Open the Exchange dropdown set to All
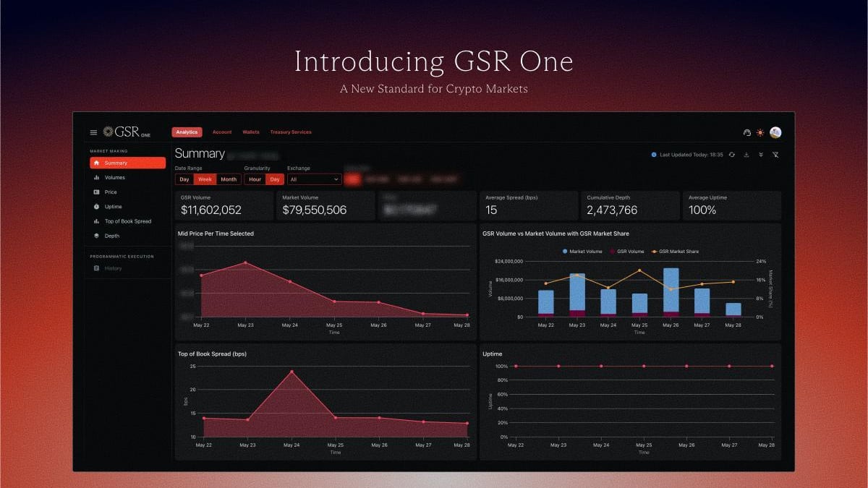The width and height of the screenshot is (868, 488). tap(314, 179)
